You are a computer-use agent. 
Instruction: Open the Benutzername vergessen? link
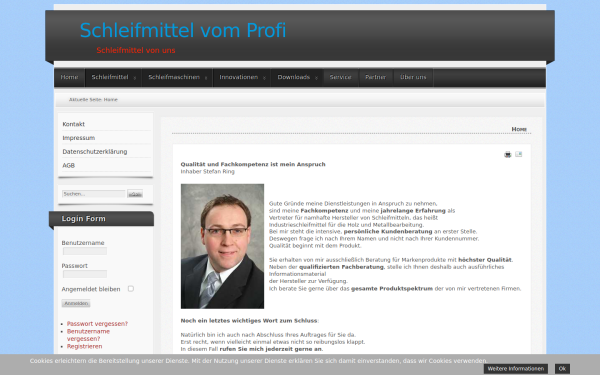[88, 335]
